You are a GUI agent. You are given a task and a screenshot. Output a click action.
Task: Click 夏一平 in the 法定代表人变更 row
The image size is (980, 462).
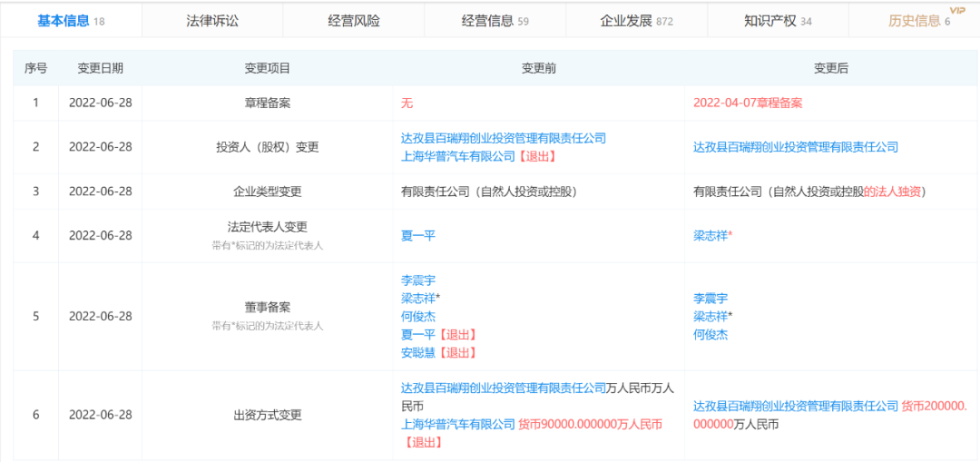point(418,236)
